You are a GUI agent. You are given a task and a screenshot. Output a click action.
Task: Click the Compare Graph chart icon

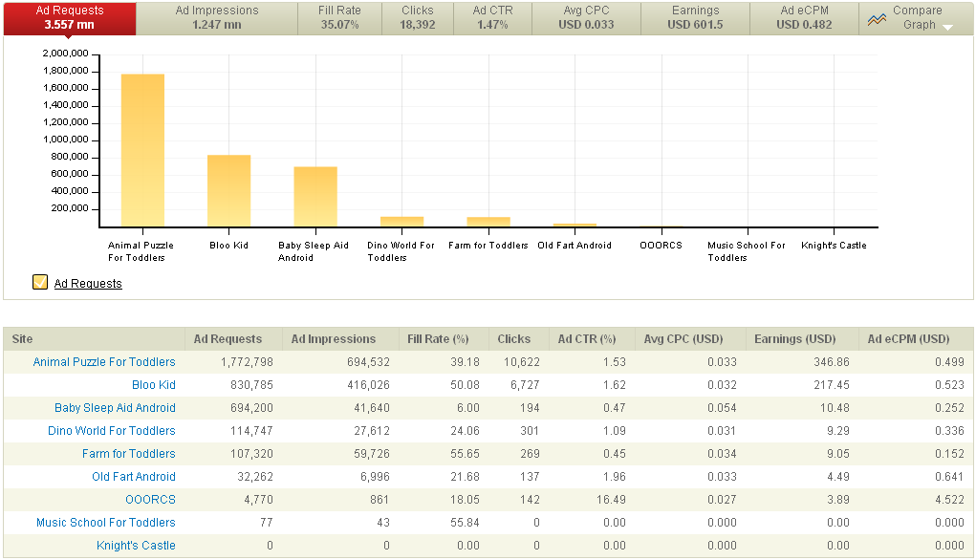click(877, 18)
